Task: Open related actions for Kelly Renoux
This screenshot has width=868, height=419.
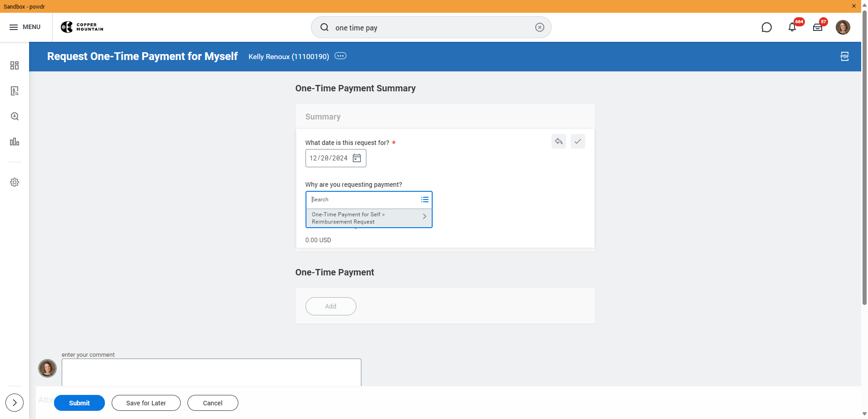Action: tap(340, 56)
